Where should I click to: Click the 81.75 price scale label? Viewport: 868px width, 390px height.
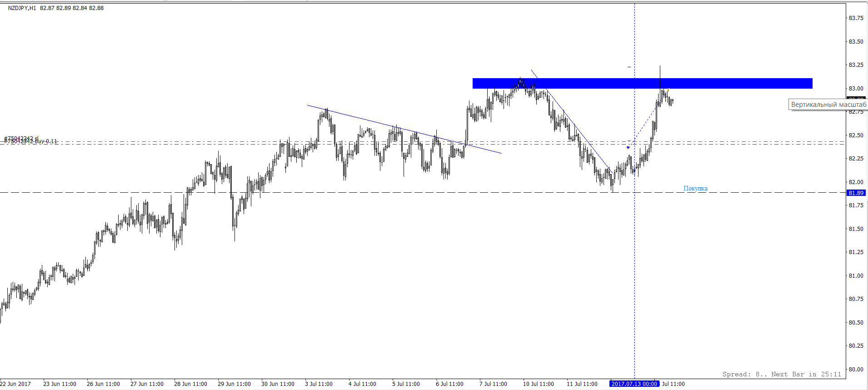(x=856, y=205)
